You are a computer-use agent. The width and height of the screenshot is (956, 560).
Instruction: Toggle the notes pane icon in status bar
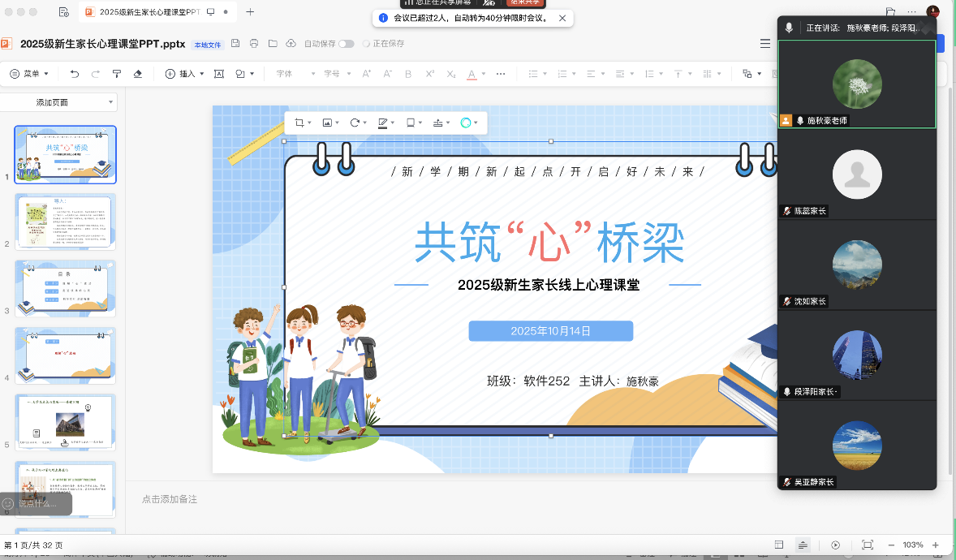[803, 545]
